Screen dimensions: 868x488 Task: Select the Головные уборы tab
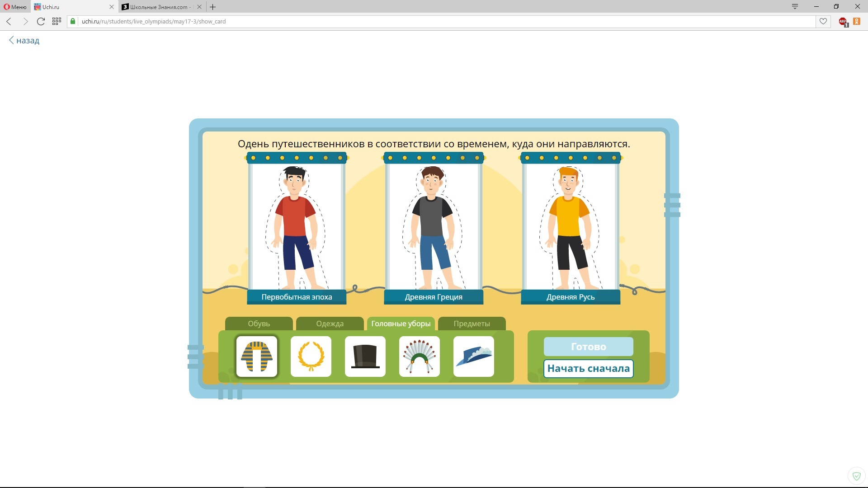(x=401, y=324)
